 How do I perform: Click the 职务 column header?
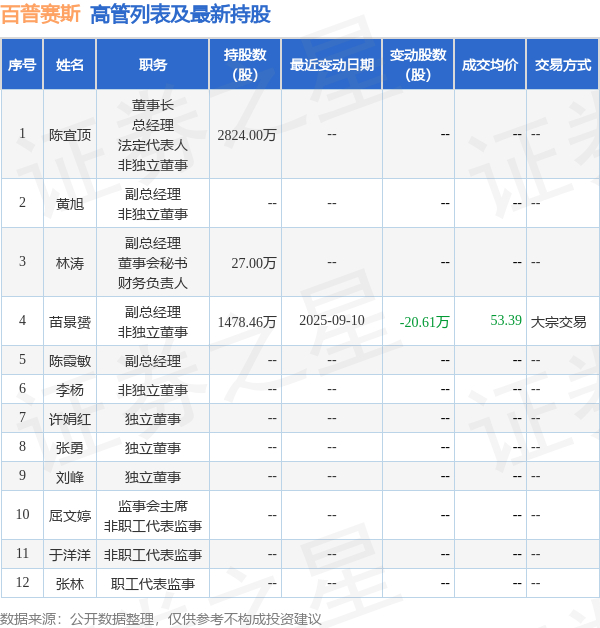coord(153,64)
